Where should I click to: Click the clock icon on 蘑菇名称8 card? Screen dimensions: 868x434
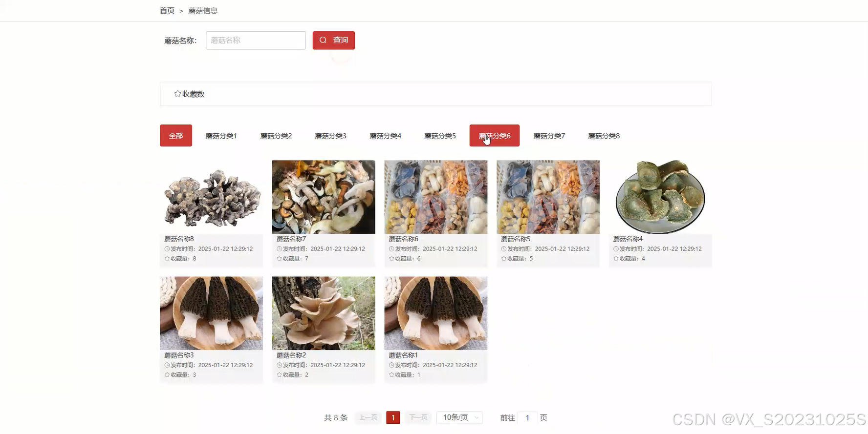click(167, 249)
